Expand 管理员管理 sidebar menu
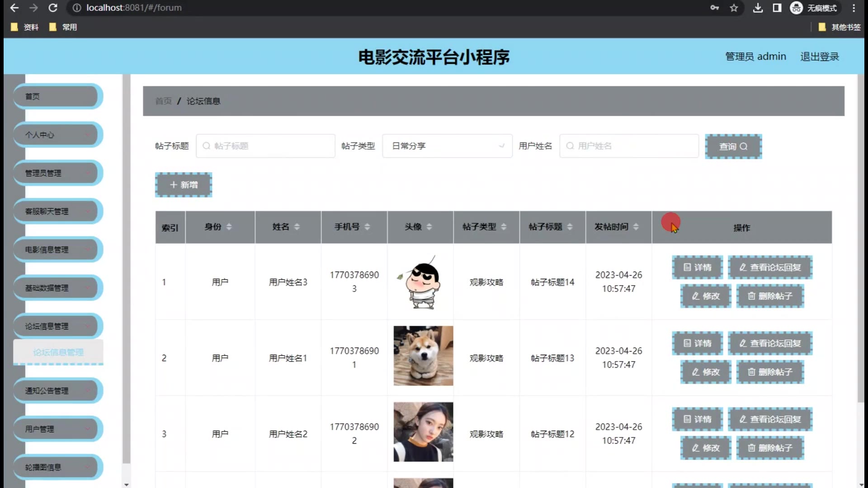 pyautogui.click(x=58, y=173)
